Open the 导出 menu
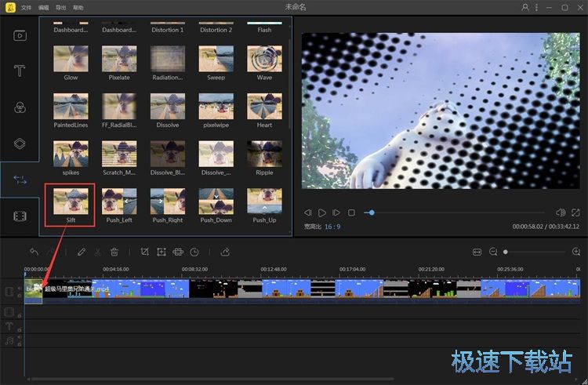Image resolution: width=588 pixels, height=385 pixels. point(60,8)
